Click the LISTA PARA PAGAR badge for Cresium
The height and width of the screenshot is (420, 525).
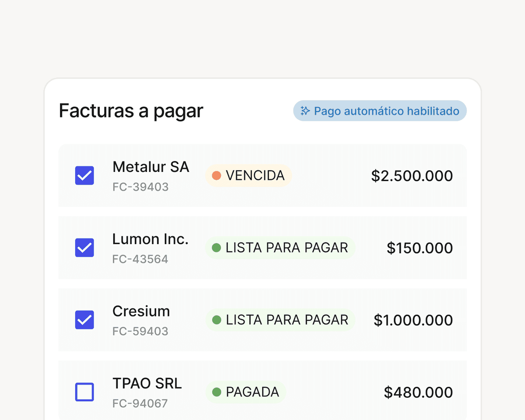280,320
